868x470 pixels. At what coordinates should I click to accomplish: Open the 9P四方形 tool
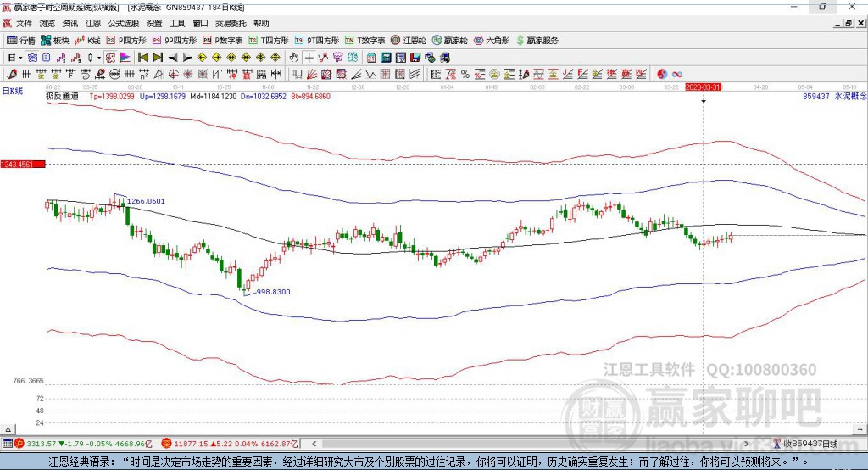175,41
